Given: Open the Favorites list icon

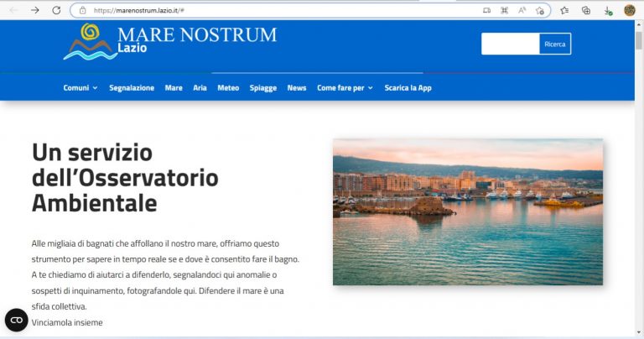Looking at the screenshot, I should pos(564,10).
